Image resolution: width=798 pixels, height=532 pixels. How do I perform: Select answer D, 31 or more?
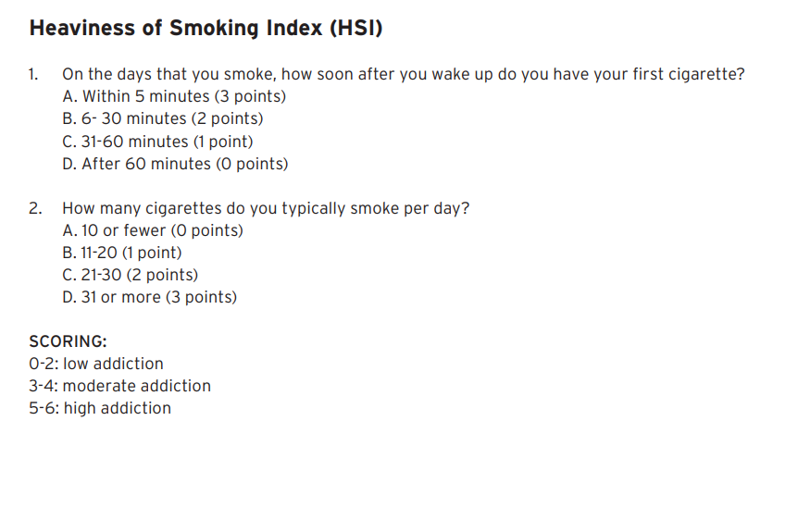tap(149, 297)
